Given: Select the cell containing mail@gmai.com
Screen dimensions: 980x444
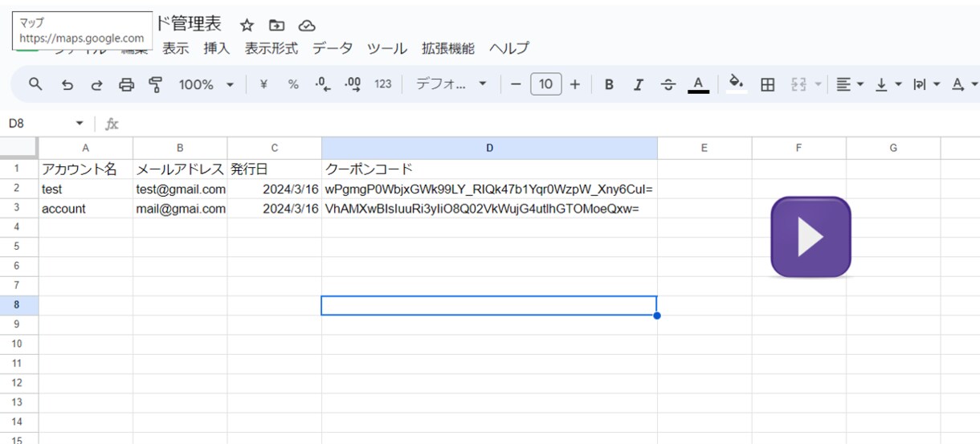Looking at the screenshot, I should (180, 209).
